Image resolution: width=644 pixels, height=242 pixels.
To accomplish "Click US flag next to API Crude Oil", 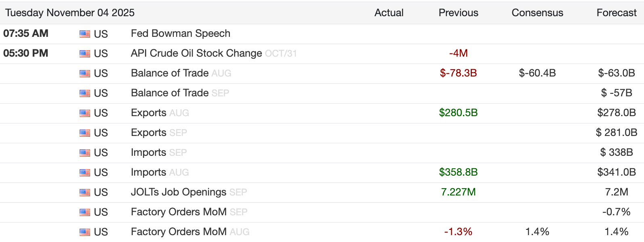I will click(85, 54).
